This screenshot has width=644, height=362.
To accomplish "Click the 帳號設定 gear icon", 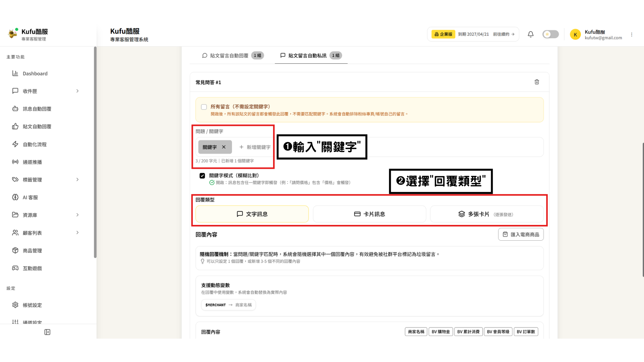I will click(15, 305).
